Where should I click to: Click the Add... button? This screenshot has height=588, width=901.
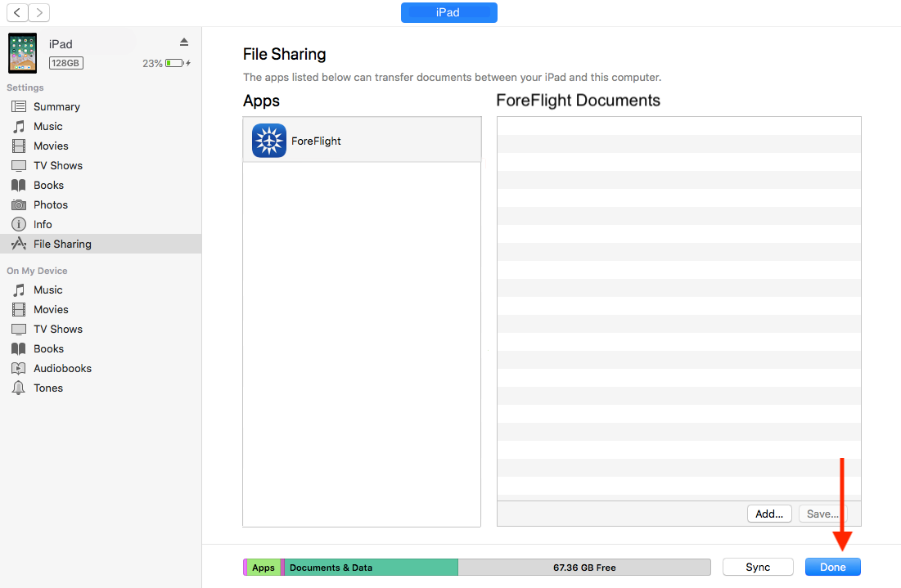(769, 514)
